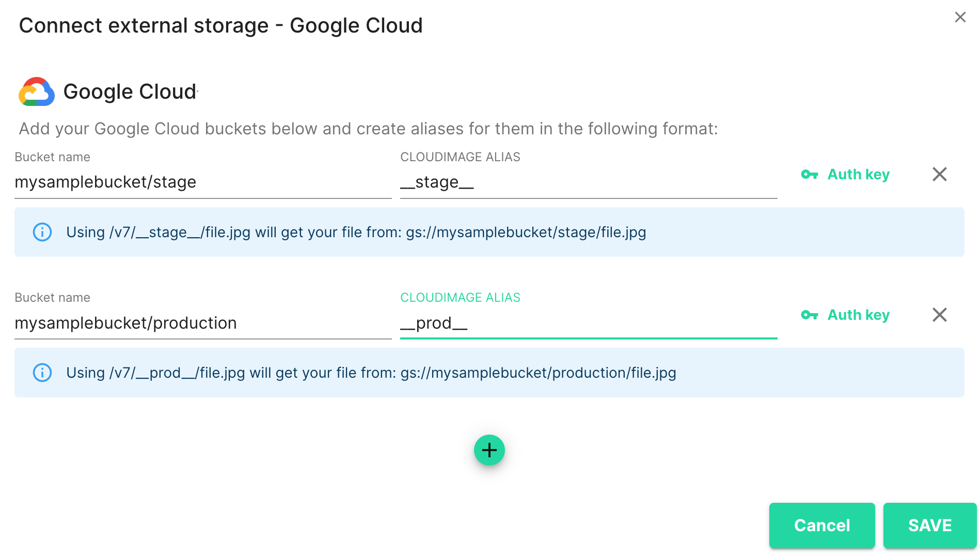980x556 pixels.
Task: Add another bucket with the green plus button
Action: click(489, 450)
